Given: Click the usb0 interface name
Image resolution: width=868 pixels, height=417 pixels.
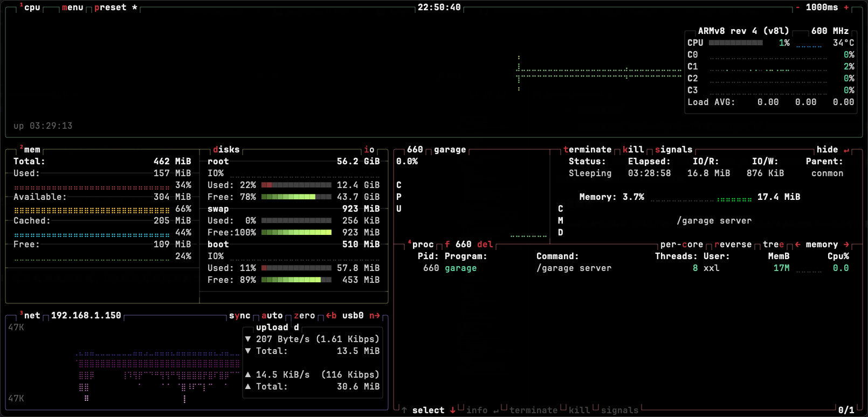Looking at the screenshot, I should click(353, 316).
